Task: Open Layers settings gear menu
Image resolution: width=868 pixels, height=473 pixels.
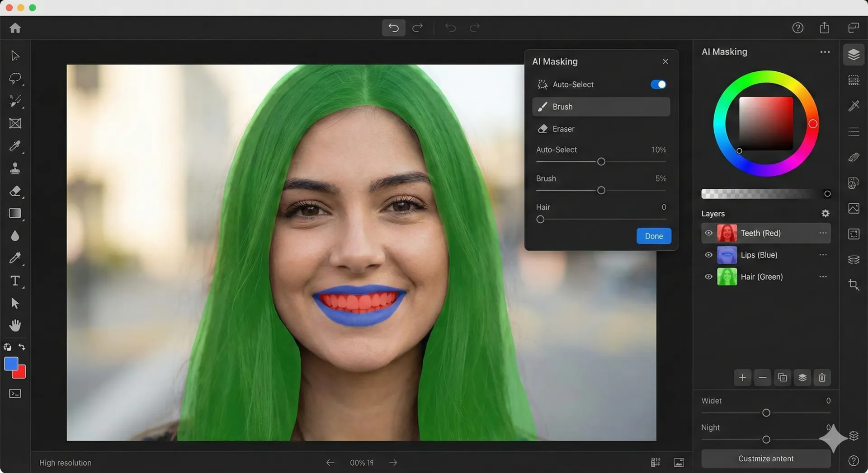Action: point(825,214)
